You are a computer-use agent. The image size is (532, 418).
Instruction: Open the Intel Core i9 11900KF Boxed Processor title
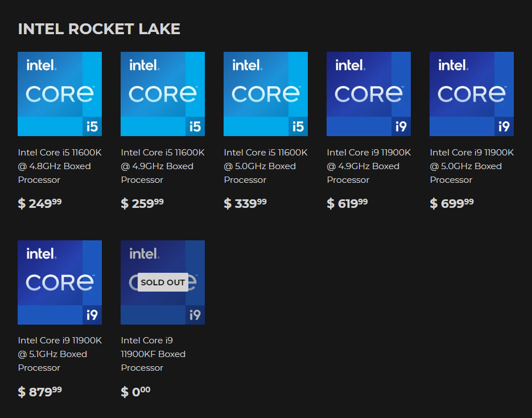tap(153, 354)
